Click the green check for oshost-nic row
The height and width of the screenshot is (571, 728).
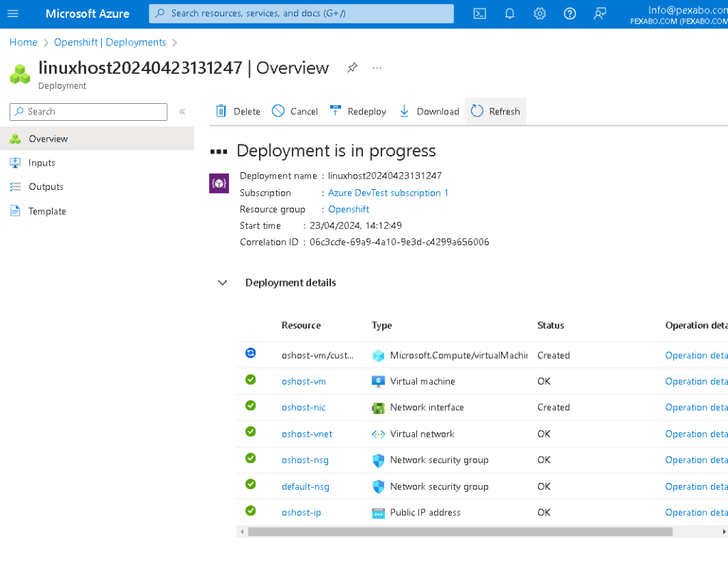click(x=250, y=406)
